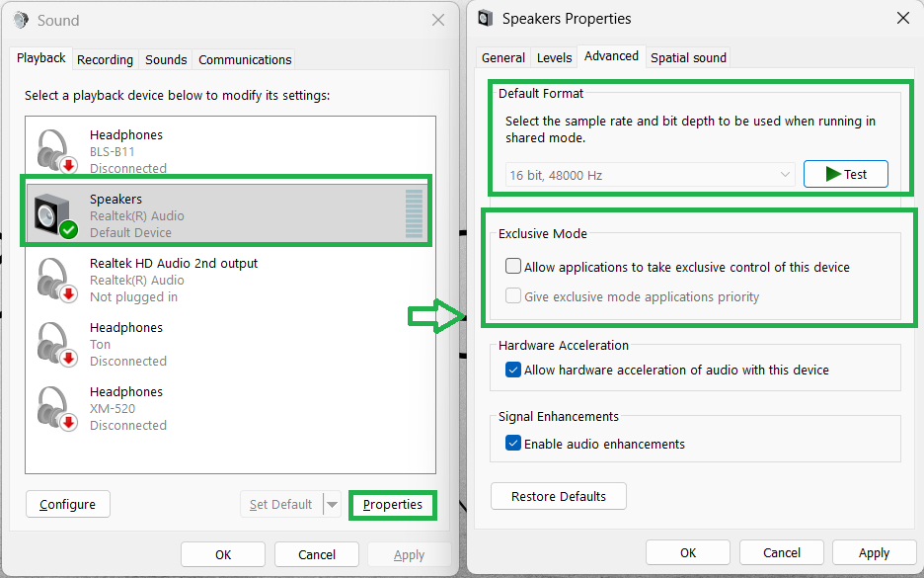Viewport: 924px width, 578px height.
Task: Switch to the Playback tab
Action: pos(41,58)
